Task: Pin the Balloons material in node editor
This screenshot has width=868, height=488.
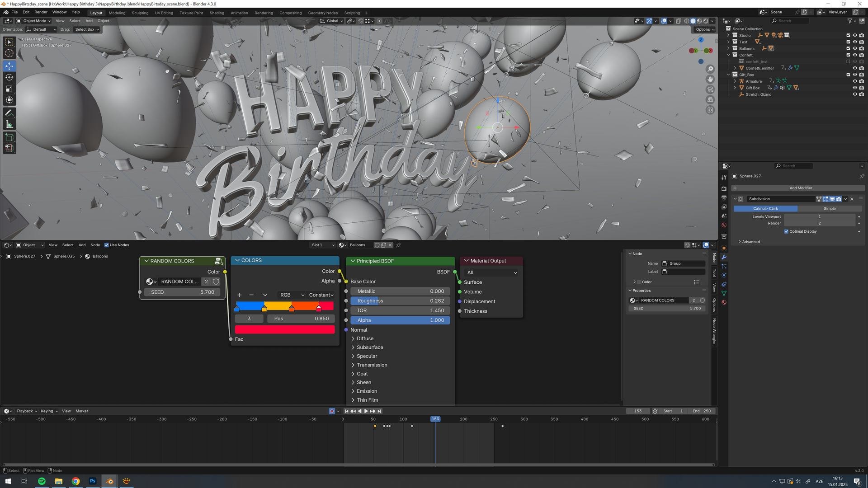Action: (398, 245)
